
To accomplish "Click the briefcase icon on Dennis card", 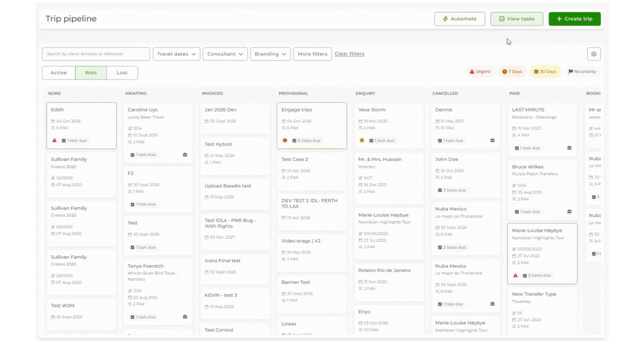I will [x=492, y=140].
